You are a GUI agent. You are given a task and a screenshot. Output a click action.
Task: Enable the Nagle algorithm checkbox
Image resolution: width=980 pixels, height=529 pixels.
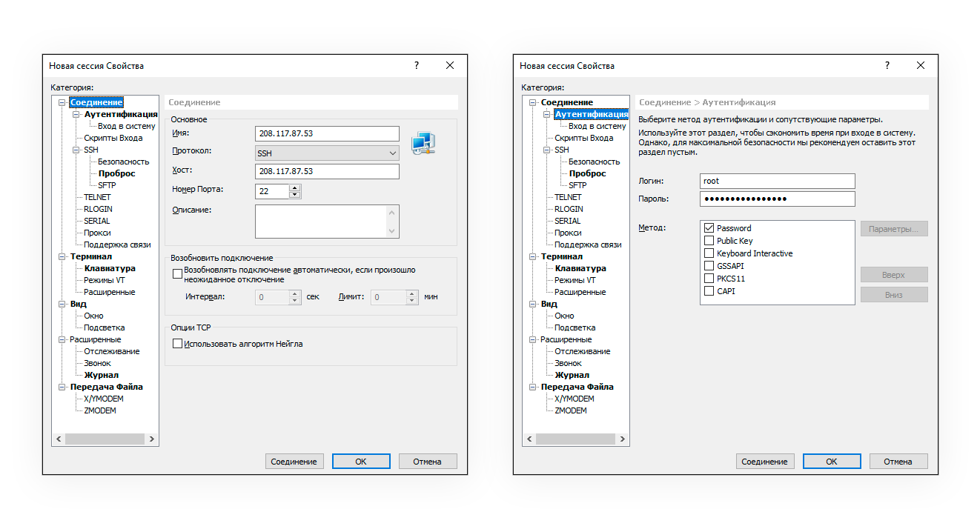pyautogui.click(x=177, y=344)
